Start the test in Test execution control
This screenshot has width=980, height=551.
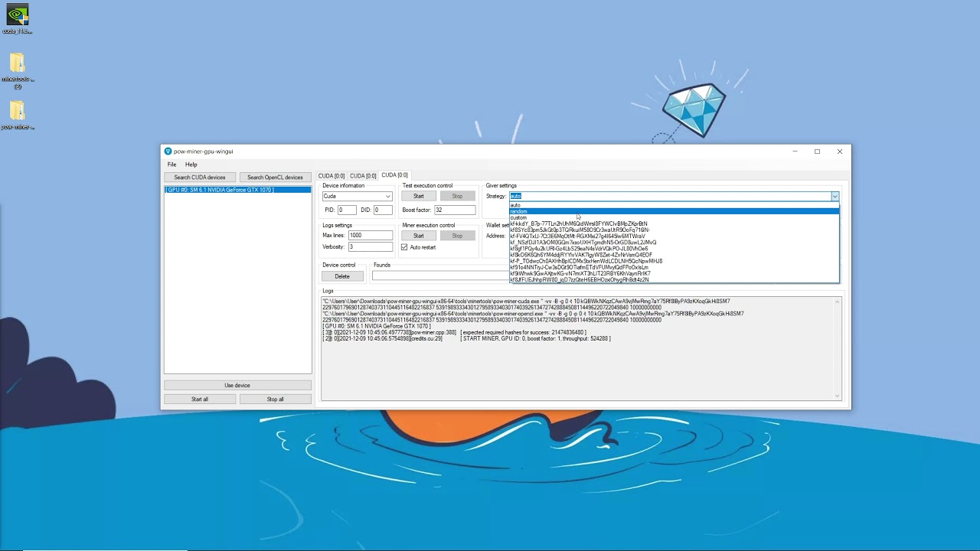click(x=418, y=197)
